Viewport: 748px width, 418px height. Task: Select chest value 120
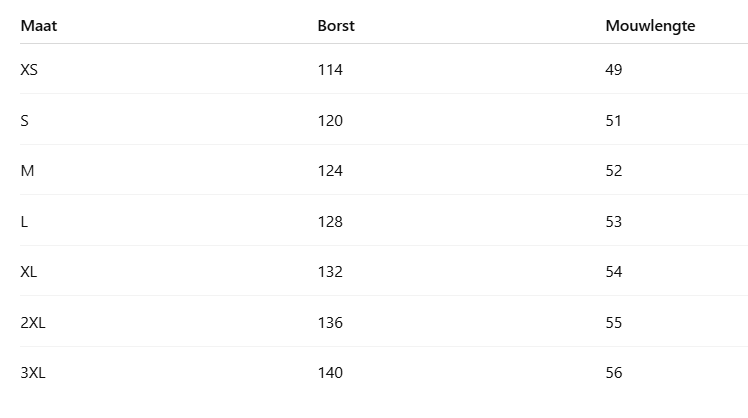330,121
